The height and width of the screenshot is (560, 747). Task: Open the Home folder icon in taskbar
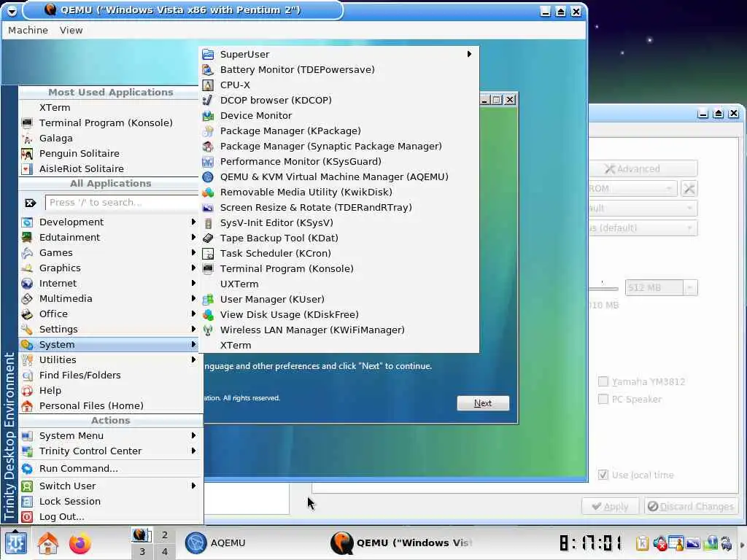coord(47,542)
